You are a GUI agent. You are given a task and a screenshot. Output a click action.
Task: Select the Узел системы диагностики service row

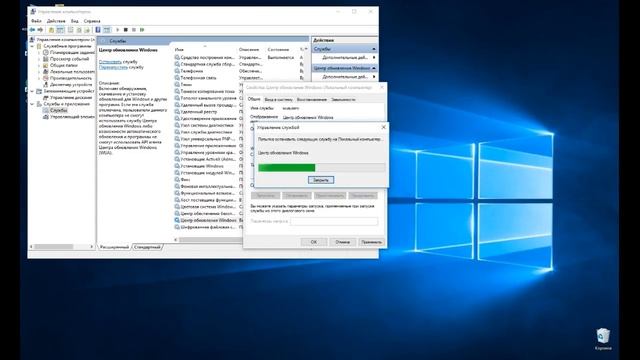click(x=208, y=125)
